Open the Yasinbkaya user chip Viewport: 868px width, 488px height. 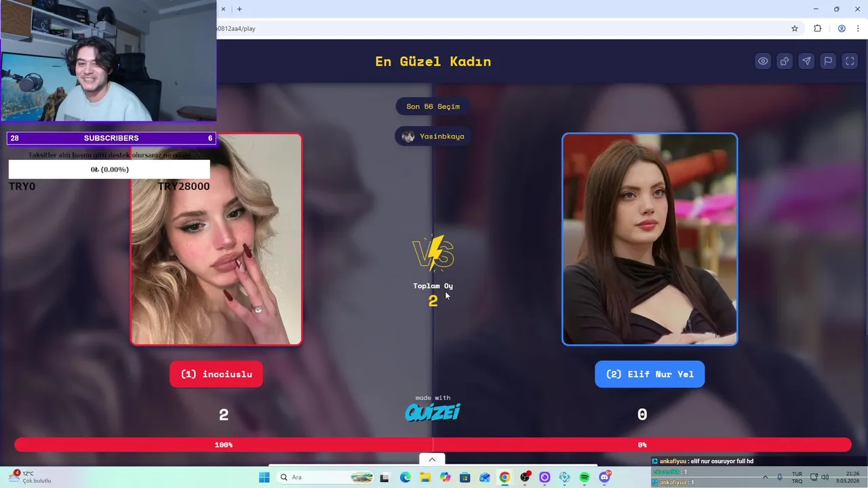[x=433, y=136]
